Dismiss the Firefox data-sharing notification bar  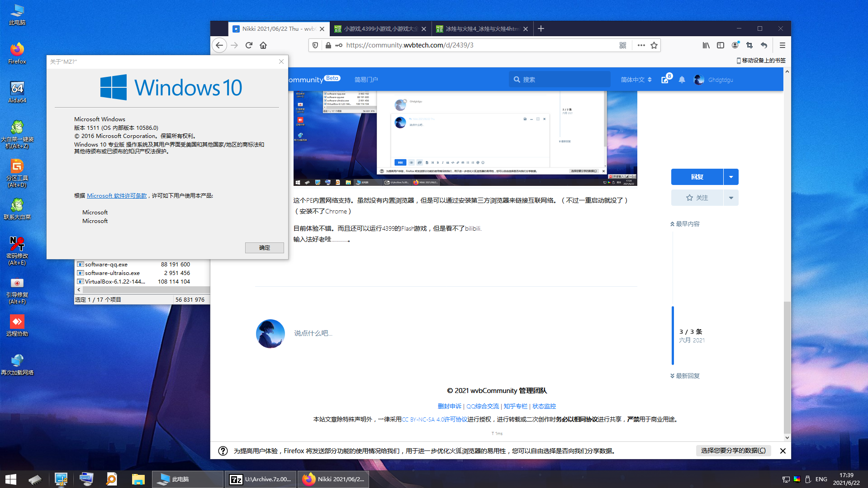click(x=783, y=451)
